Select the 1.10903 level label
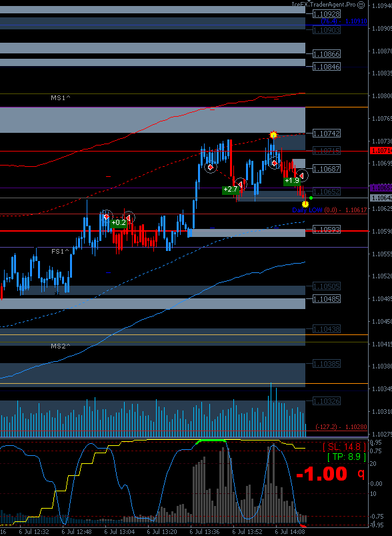Viewport: 392px width, 536px height. 327,30
